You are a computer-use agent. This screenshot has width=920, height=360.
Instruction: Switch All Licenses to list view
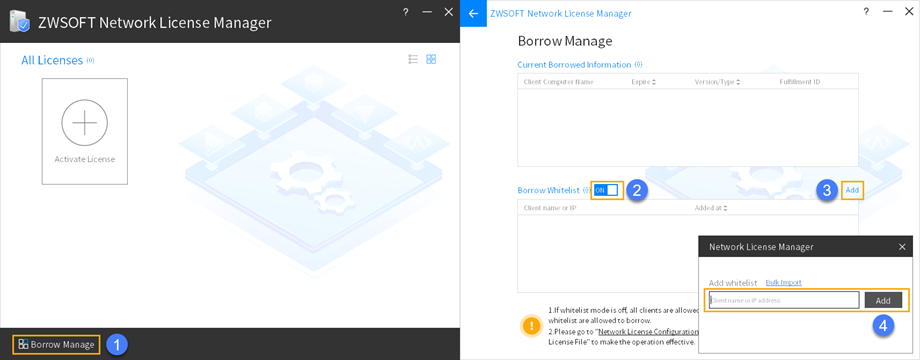(413, 59)
